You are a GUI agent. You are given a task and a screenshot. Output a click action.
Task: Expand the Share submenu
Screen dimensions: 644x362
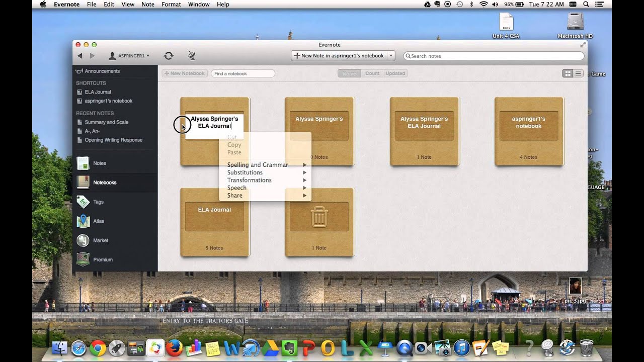click(265, 196)
